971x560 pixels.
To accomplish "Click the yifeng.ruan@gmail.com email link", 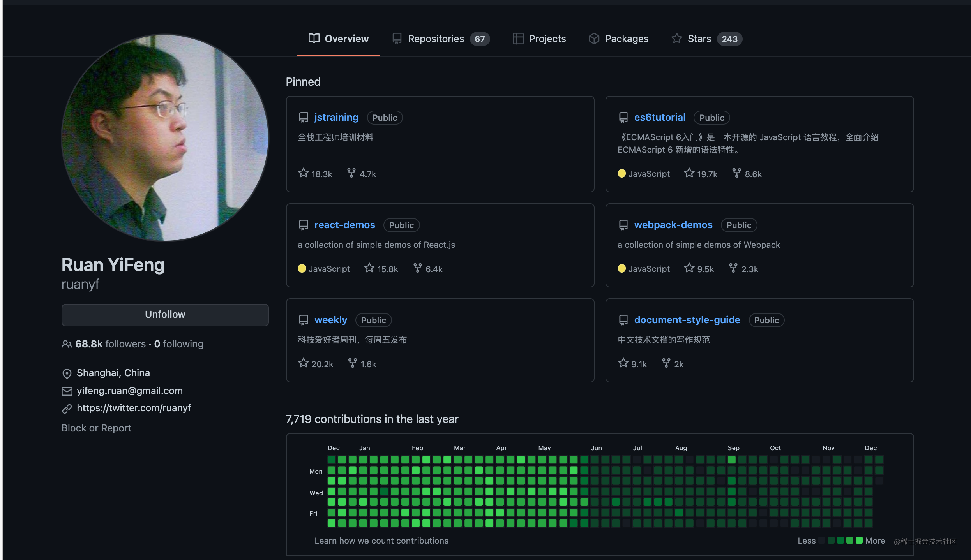I will pyautogui.click(x=130, y=391).
